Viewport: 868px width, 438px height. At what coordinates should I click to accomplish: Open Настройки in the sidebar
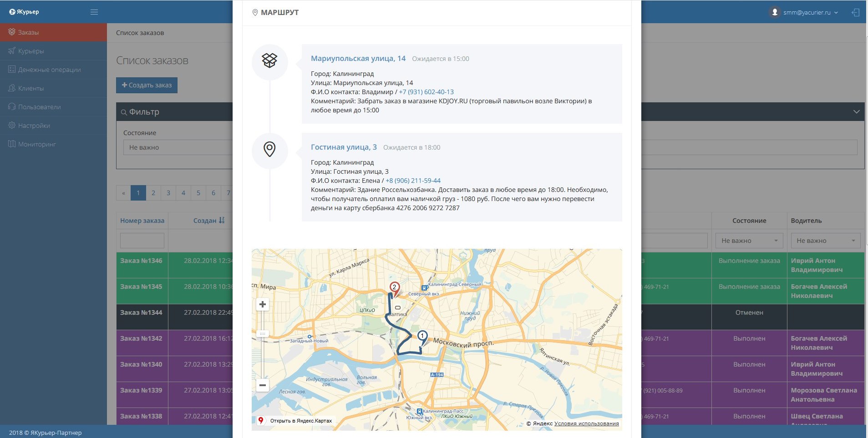pos(53,126)
